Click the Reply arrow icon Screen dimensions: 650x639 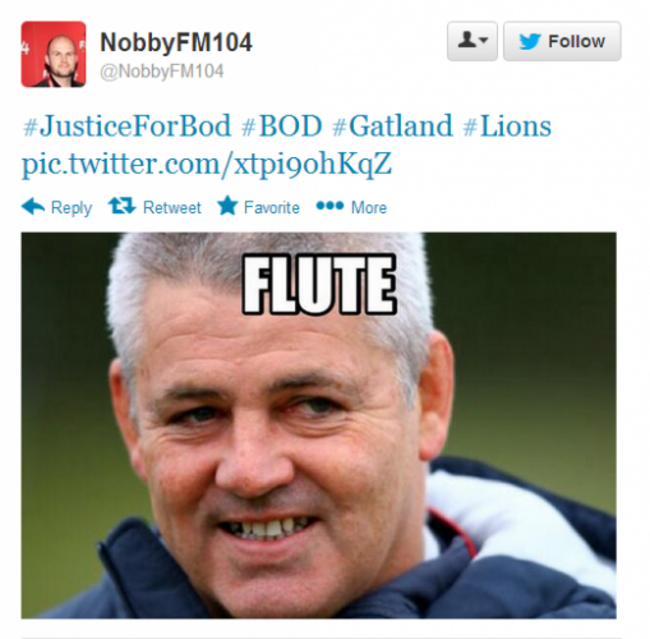(33, 206)
